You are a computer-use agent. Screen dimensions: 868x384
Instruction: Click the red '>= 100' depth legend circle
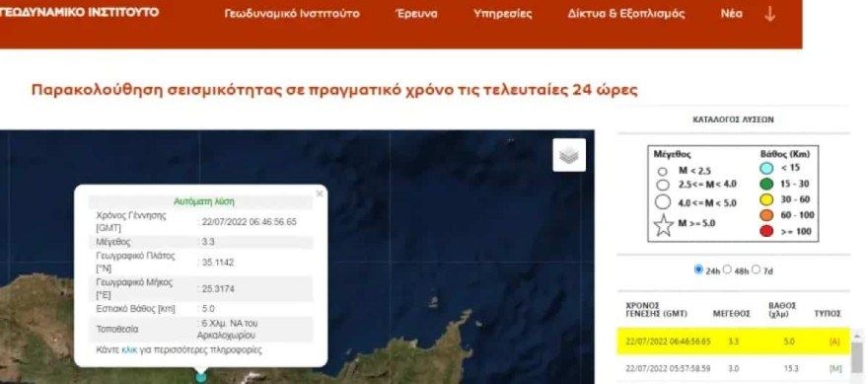[x=766, y=231]
